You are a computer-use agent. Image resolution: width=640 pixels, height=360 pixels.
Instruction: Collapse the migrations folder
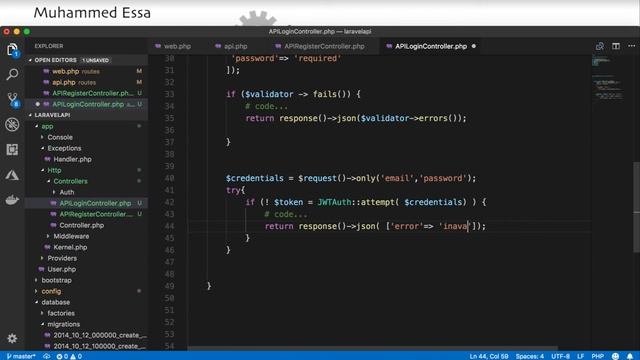pyautogui.click(x=42, y=324)
